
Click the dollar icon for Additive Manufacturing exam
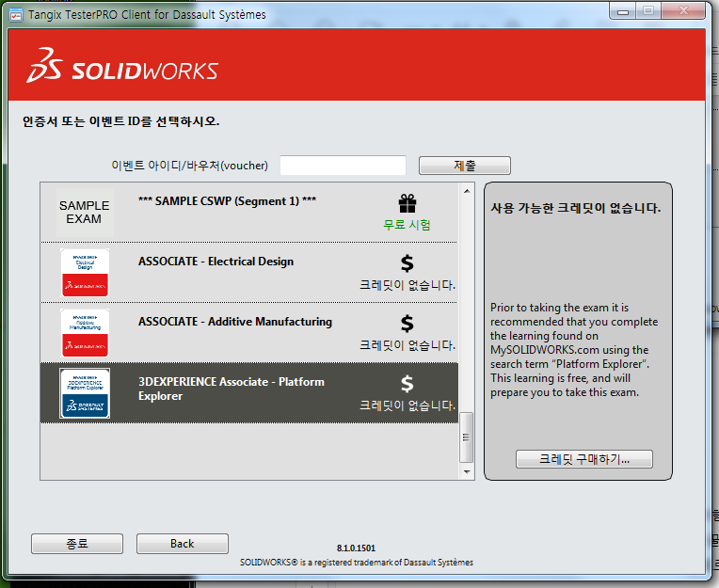point(407,324)
